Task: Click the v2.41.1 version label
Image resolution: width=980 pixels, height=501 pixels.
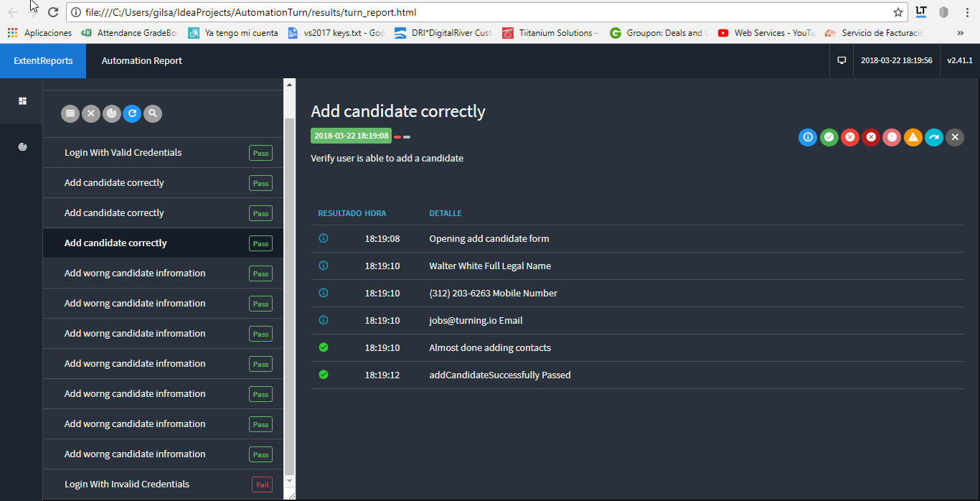Action: [x=960, y=61]
